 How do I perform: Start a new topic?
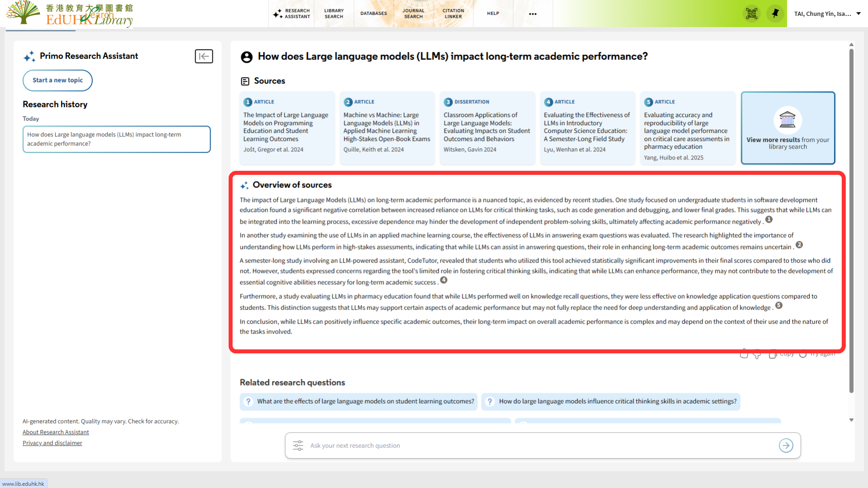click(57, 80)
